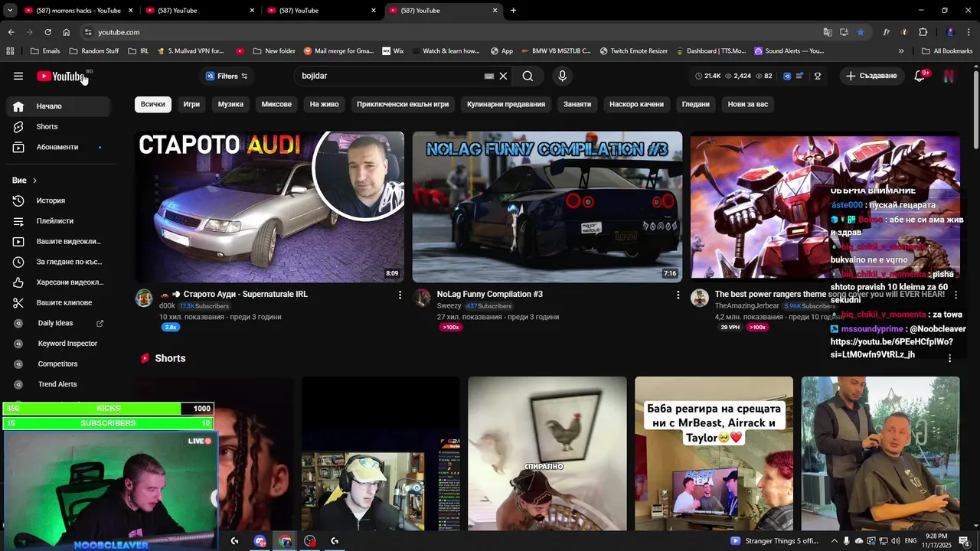Open the NoLag Funny Compilation #3 thumbnail
The height and width of the screenshot is (551, 980).
[547, 207]
